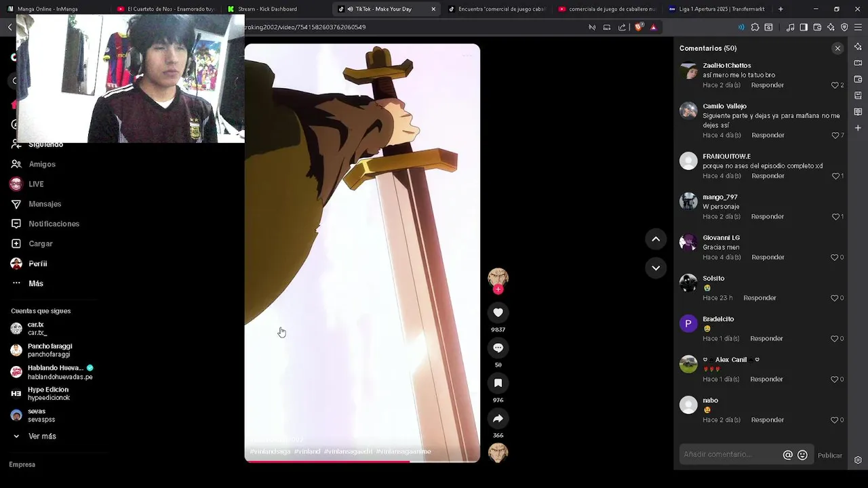Open LIVE section in sidebar
868x488 pixels.
click(36, 184)
